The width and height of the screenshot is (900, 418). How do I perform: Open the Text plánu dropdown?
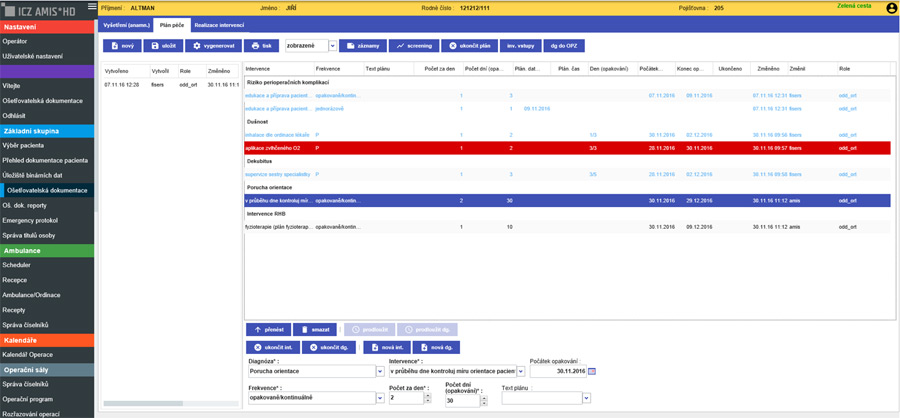[x=586, y=398]
